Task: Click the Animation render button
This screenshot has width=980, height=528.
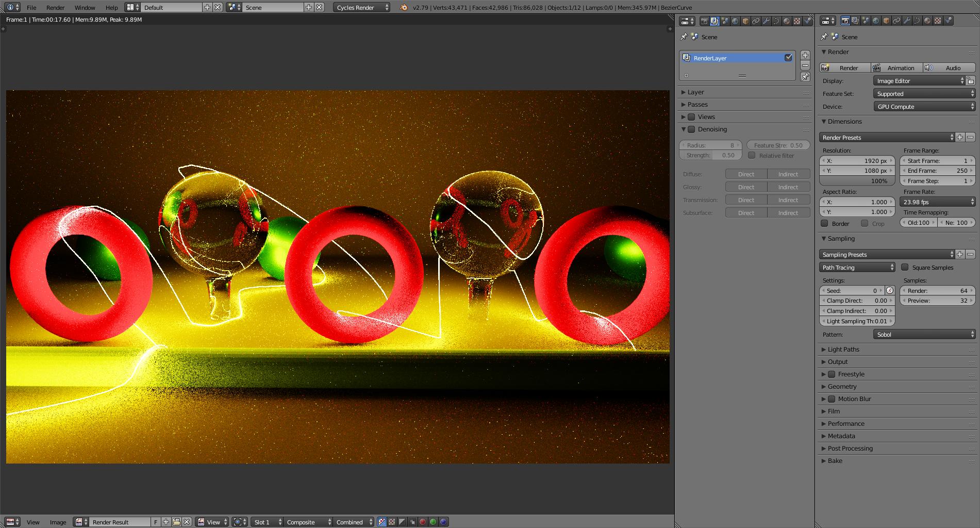Action: click(x=897, y=68)
